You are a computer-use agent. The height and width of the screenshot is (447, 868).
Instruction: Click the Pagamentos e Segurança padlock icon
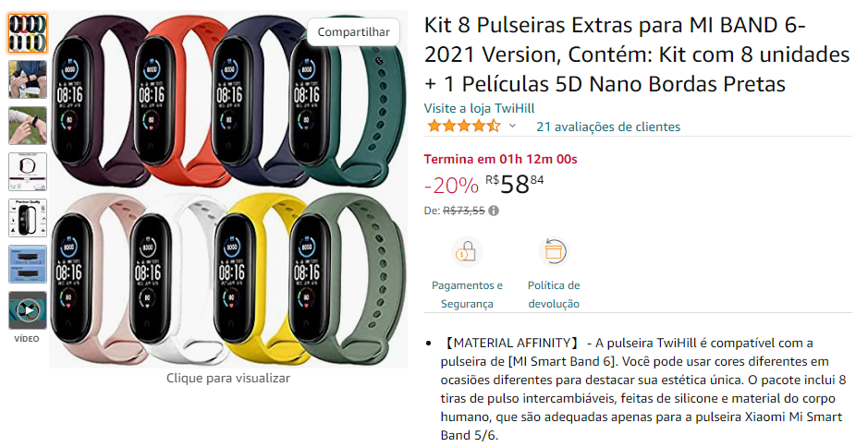(467, 252)
